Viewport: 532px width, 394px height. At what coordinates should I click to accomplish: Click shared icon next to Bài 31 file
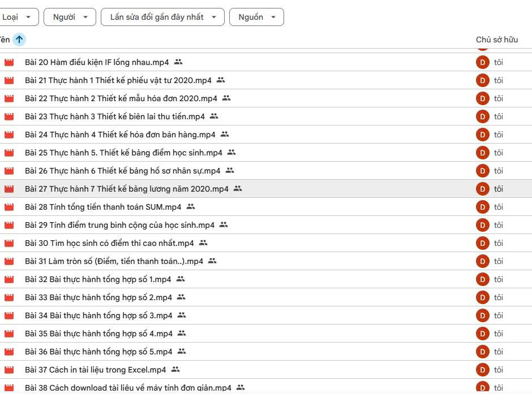[212, 261]
